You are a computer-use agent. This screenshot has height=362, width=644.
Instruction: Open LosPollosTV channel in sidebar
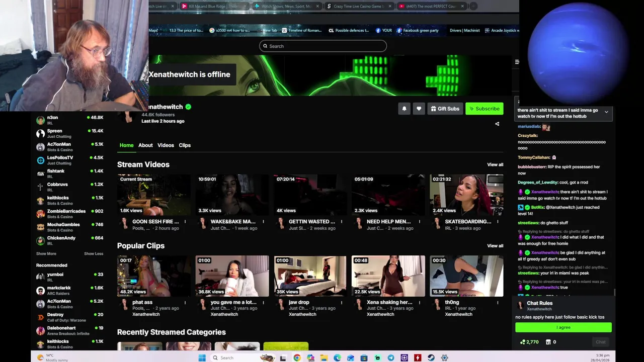(x=70, y=160)
